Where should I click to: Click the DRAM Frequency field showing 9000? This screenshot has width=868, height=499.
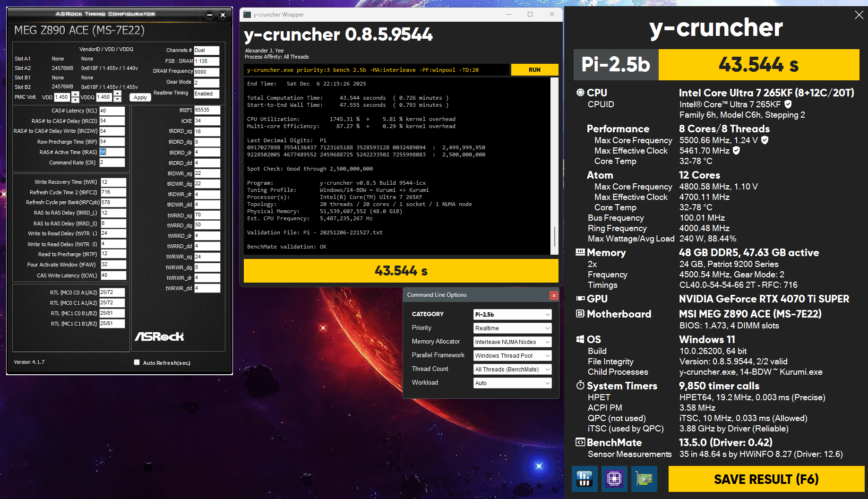click(x=206, y=72)
